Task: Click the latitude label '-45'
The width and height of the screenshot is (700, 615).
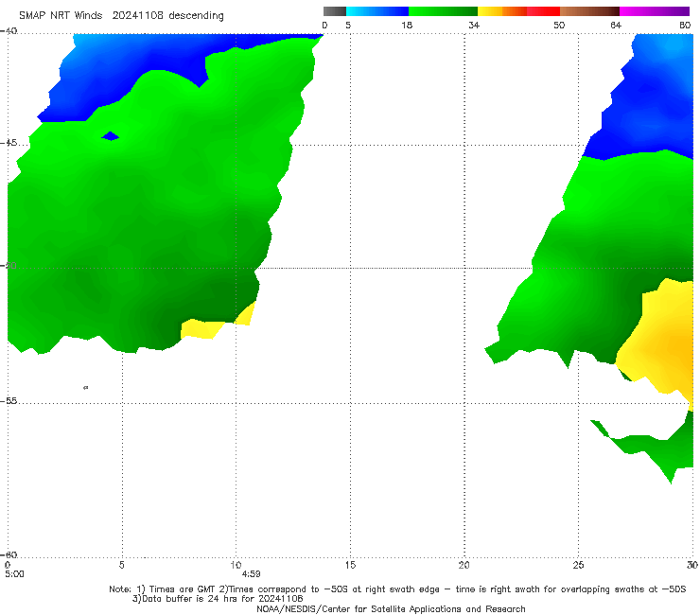Action: 9,143
